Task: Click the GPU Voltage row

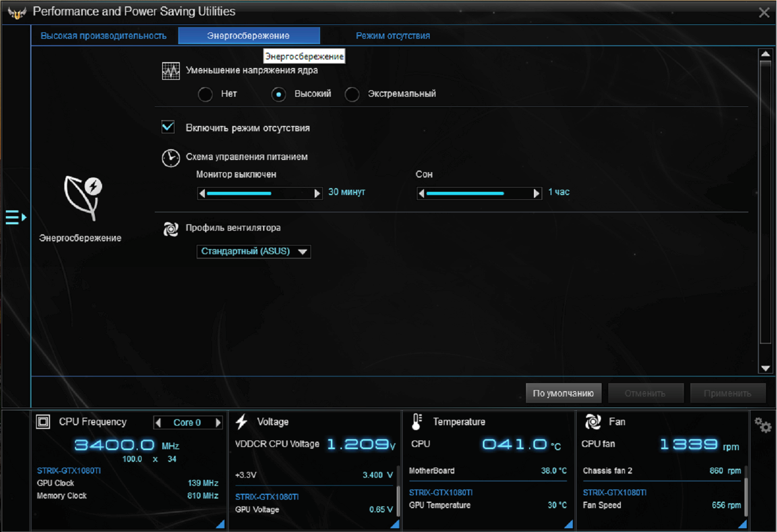Action: 314,510
